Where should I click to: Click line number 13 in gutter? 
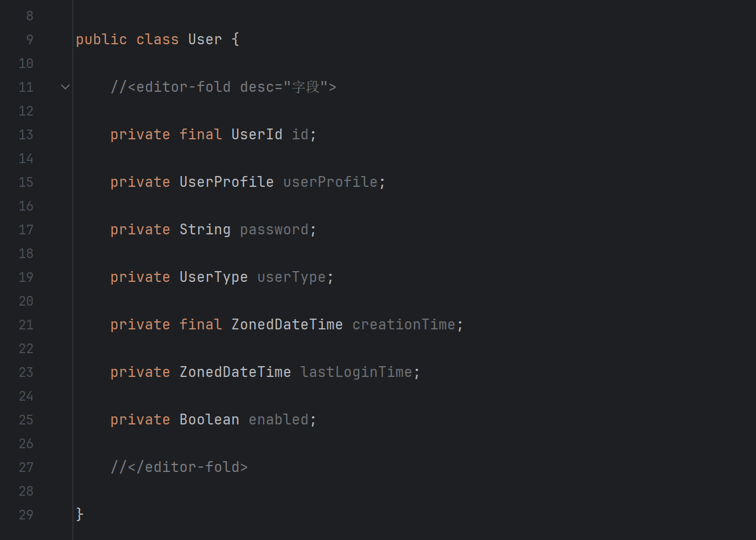26,135
